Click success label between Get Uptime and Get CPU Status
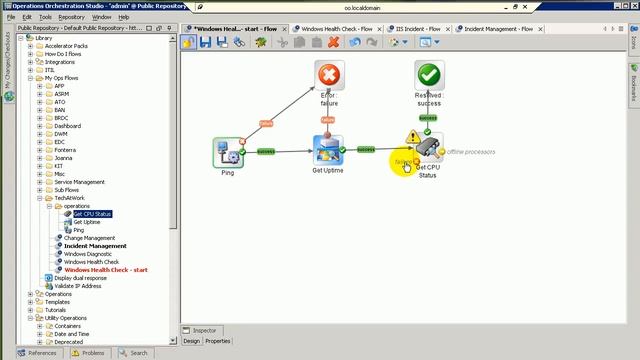This screenshot has height=360, width=640. pyautogui.click(x=366, y=150)
